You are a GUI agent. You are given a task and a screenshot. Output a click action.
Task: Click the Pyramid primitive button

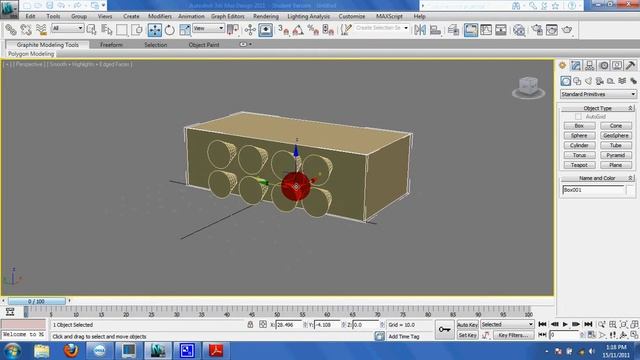point(616,155)
